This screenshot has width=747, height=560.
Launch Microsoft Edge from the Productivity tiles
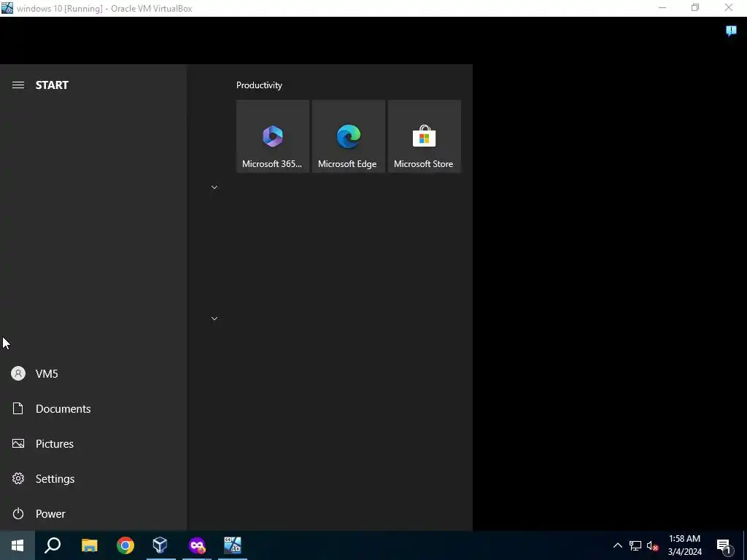348,136
